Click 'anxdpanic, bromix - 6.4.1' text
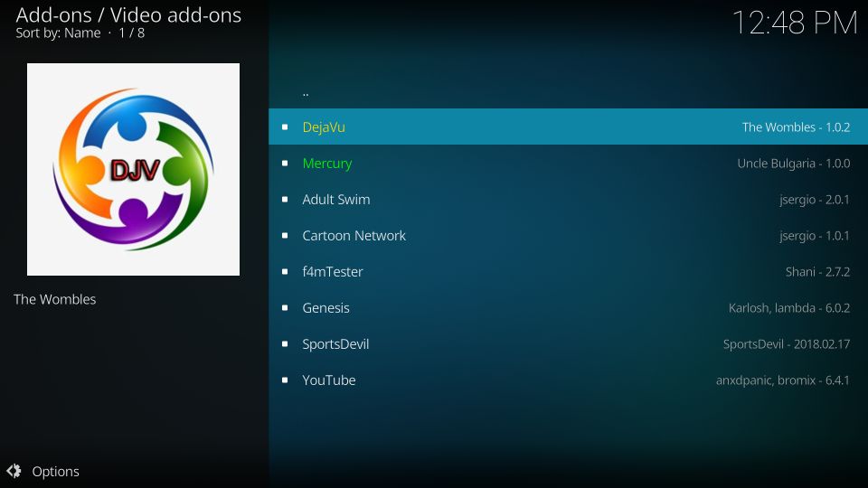Screen dimensions: 868x488 point(783,380)
